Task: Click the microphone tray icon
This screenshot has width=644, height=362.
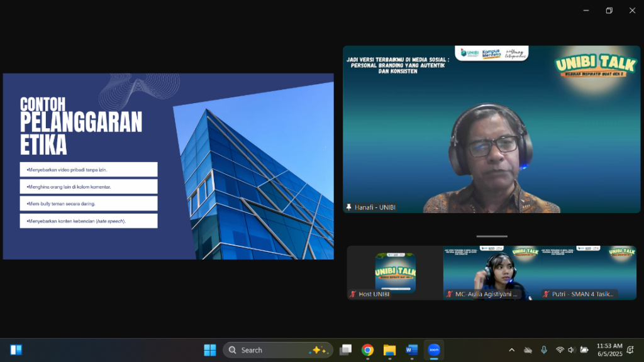Action: pyautogui.click(x=544, y=350)
